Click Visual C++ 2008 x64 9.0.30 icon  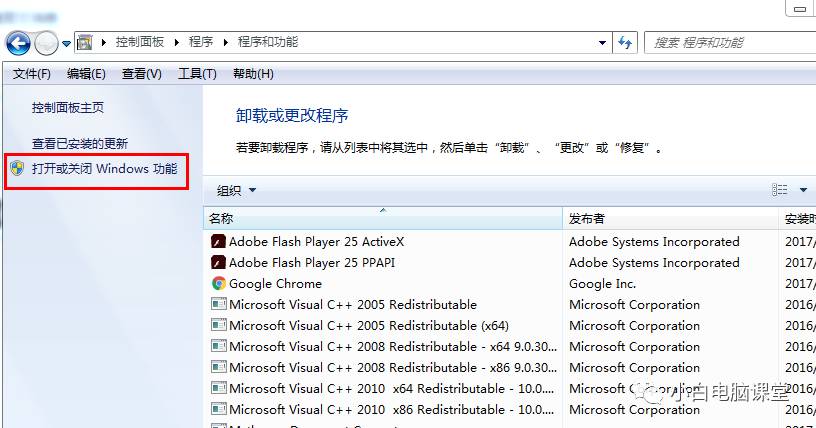pyautogui.click(x=219, y=346)
